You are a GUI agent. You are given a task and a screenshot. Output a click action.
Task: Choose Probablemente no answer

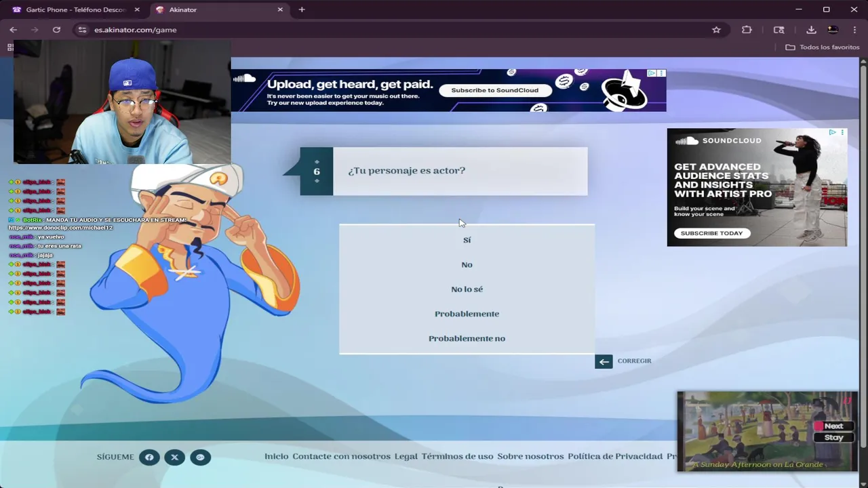tap(467, 338)
